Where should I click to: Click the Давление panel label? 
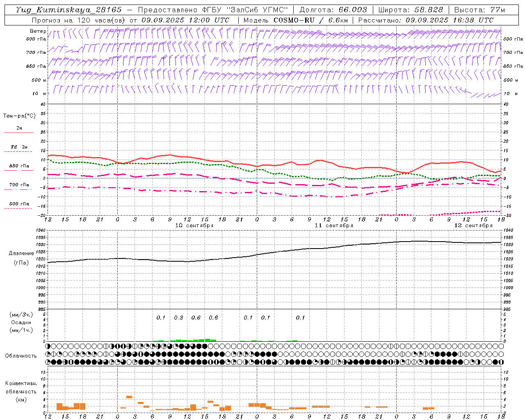21,253
